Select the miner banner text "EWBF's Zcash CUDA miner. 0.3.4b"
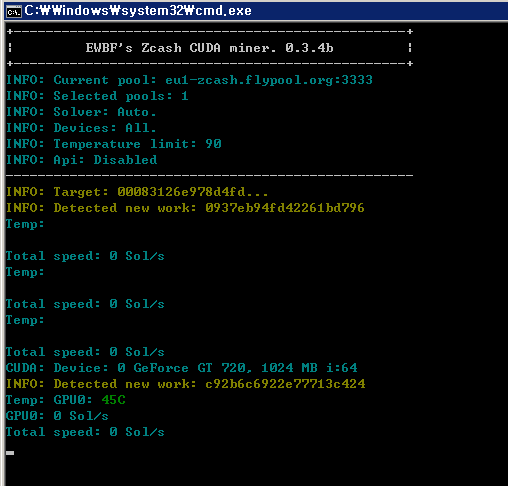This screenshot has width=508, height=486. click(x=209, y=48)
